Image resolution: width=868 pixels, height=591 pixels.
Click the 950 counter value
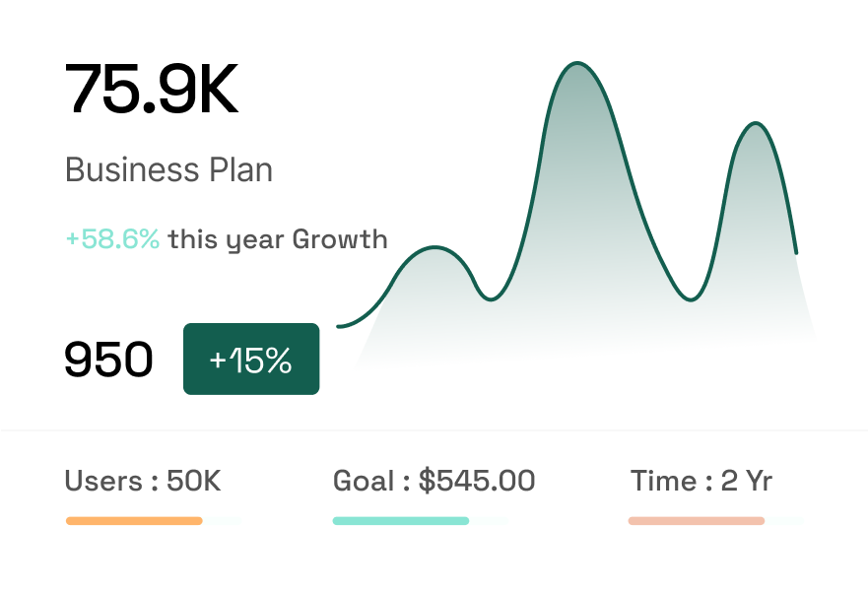tap(108, 360)
